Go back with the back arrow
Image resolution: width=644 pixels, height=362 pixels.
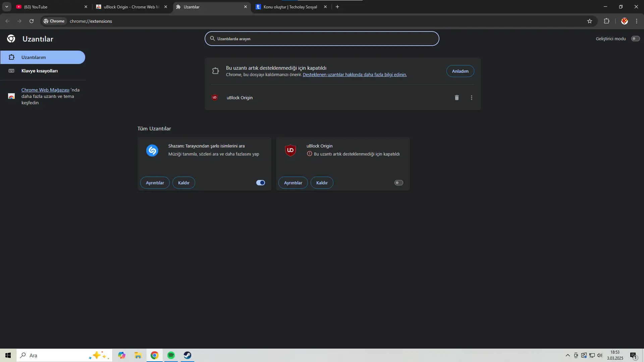click(x=7, y=21)
